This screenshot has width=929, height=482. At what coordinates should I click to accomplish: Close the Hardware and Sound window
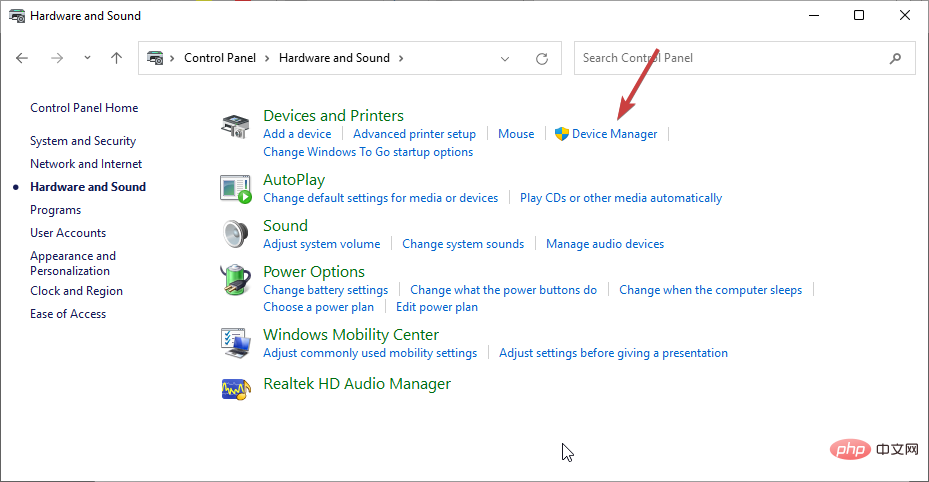(x=905, y=15)
